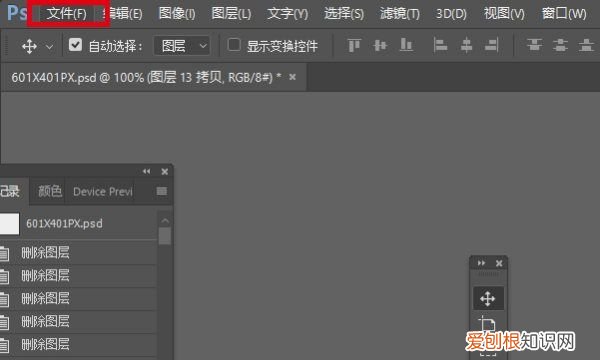Click the align bottom edges icon
This screenshot has width=600, height=360.
pyautogui.click(x=406, y=45)
